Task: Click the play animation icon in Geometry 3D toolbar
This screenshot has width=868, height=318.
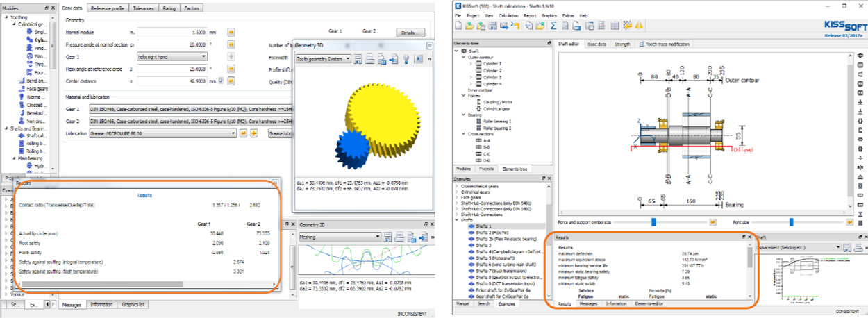Action: click(418, 59)
